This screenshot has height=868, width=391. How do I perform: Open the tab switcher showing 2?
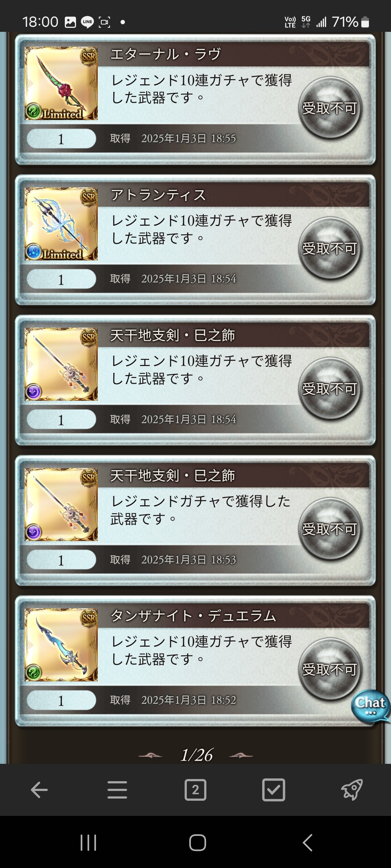click(x=195, y=790)
